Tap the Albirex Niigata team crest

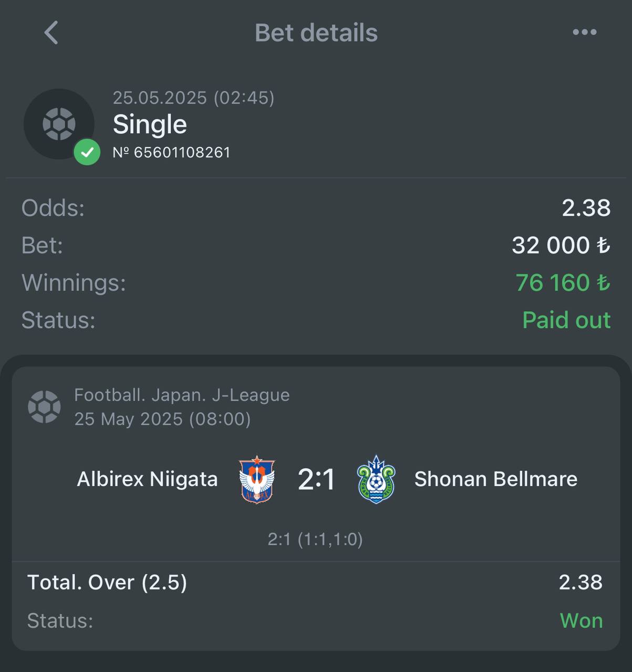tap(257, 479)
